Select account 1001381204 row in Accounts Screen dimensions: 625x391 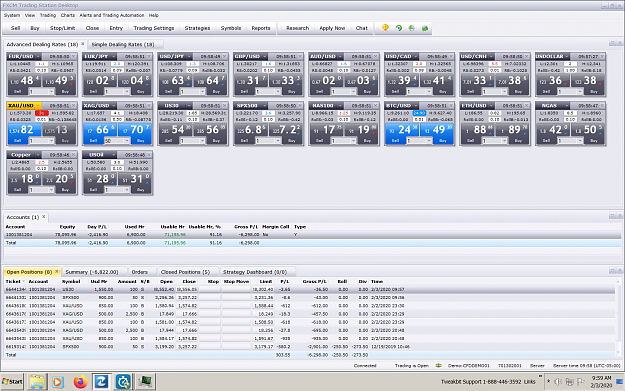pos(312,235)
